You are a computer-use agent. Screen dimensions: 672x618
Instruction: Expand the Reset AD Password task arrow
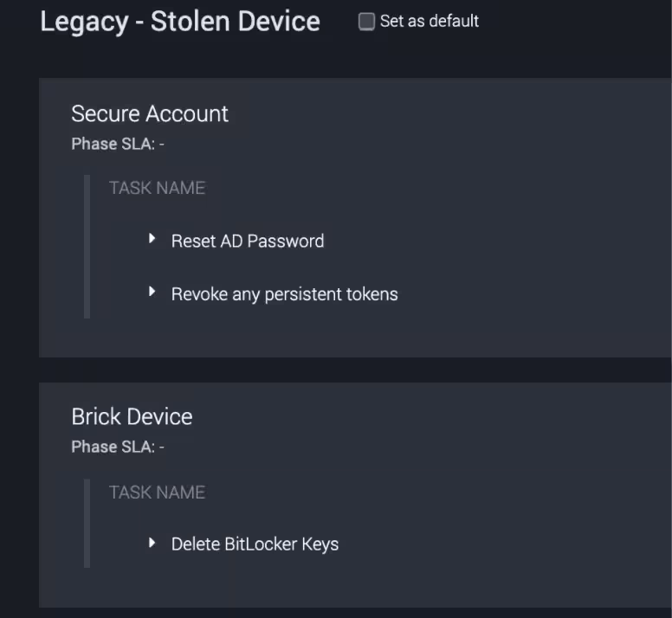(x=152, y=239)
